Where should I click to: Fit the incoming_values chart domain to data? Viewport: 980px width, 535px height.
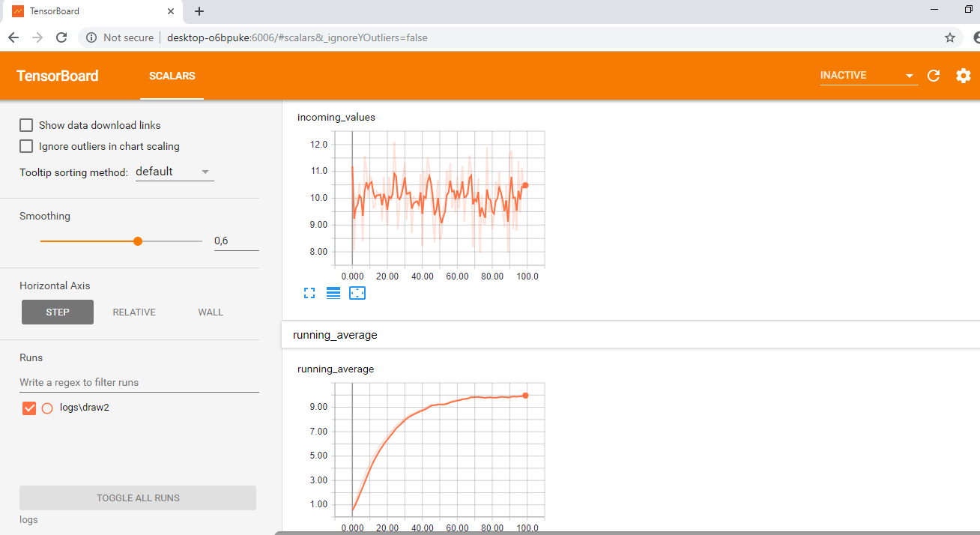point(357,293)
